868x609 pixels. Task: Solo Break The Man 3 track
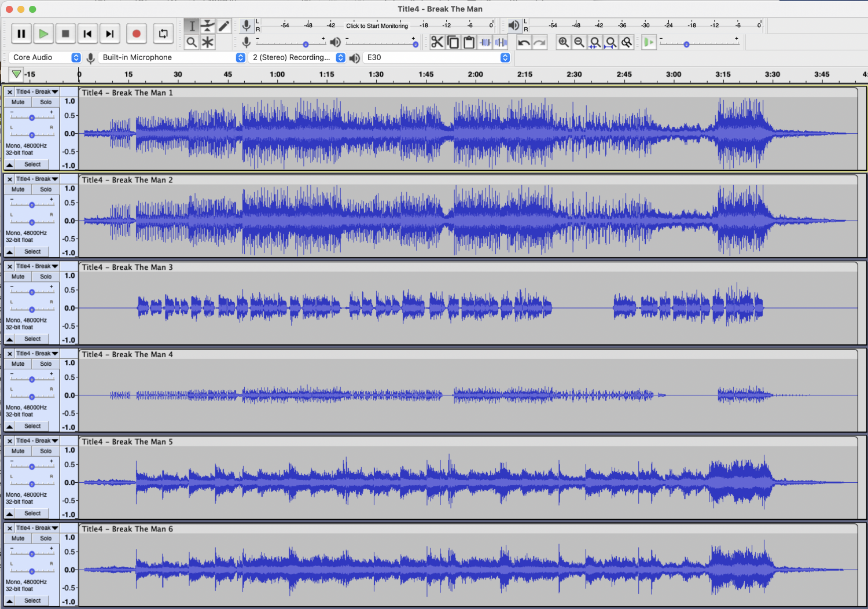[46, 277]
